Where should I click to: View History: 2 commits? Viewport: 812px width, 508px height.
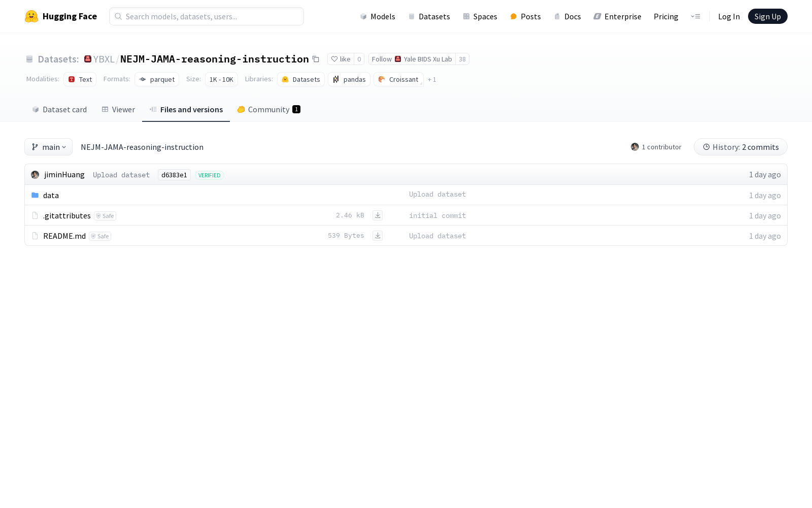pyautogui.click(x=740, y=147)
